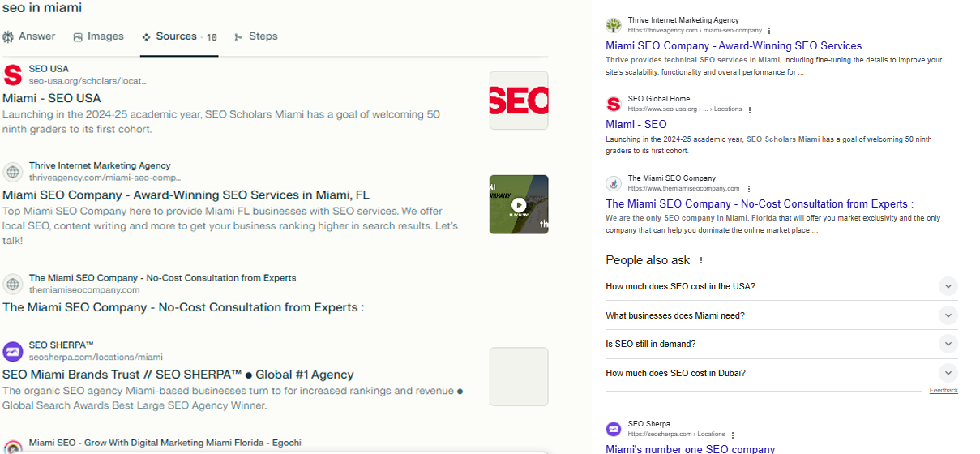Image resolution: width=980 pixels, height=454 pixels.
Task: Click the globe icon for The Miami SEO Company source
Action: 13,284
